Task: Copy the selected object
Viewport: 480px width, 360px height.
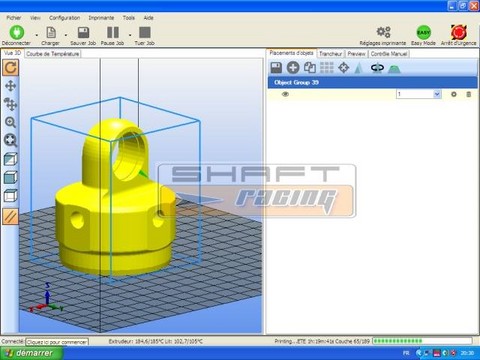Action: (310, 68)
